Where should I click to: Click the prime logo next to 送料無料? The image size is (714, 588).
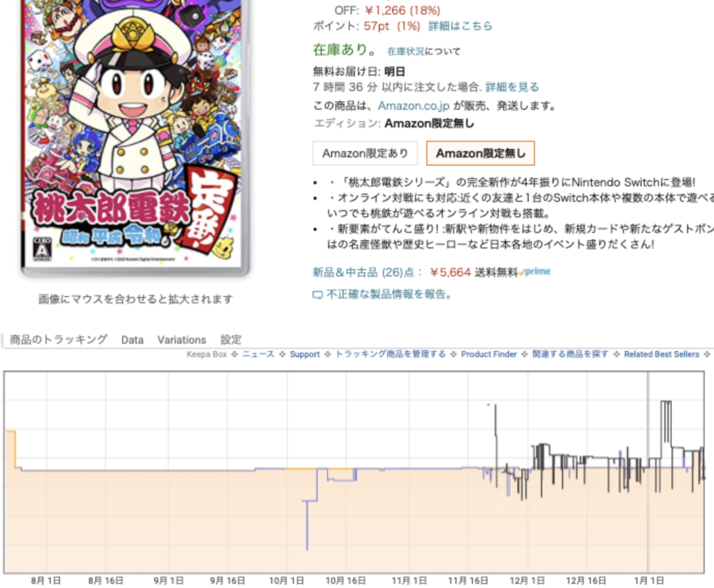coord(534,271)
